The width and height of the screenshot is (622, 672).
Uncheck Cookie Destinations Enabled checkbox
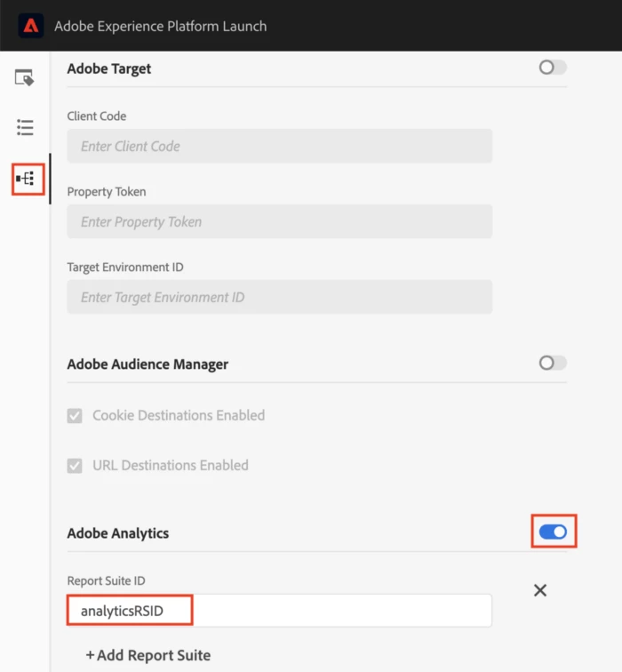75,415
